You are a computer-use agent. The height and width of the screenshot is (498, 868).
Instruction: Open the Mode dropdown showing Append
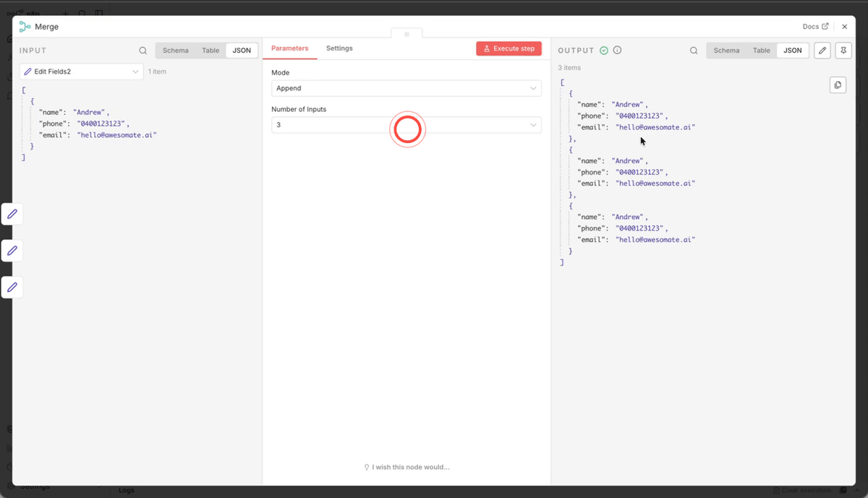(x=407, y=88)
